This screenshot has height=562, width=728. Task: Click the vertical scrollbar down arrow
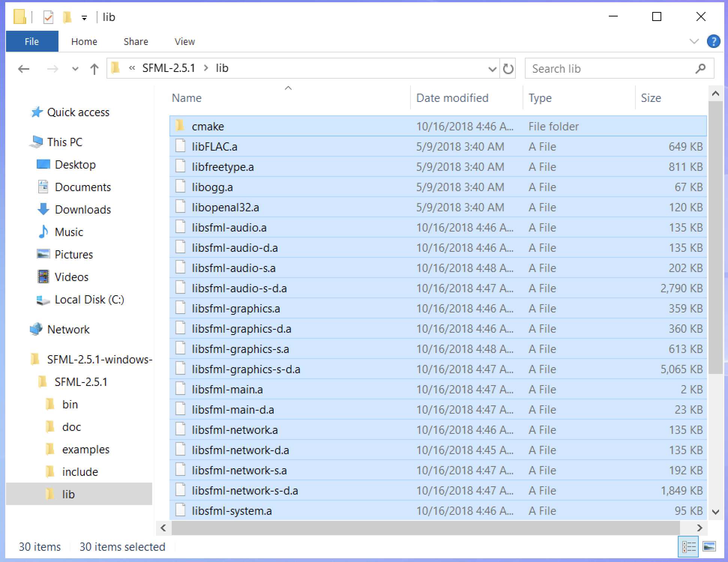715,512
